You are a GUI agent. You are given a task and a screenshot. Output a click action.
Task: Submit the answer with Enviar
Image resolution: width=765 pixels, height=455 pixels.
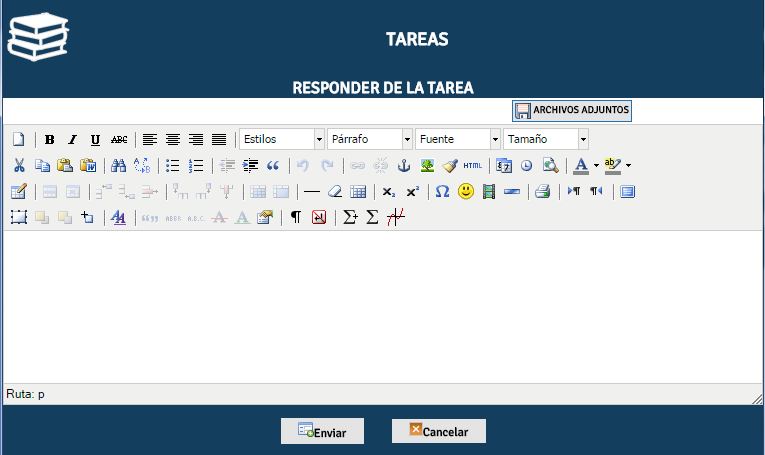point(322,431)
